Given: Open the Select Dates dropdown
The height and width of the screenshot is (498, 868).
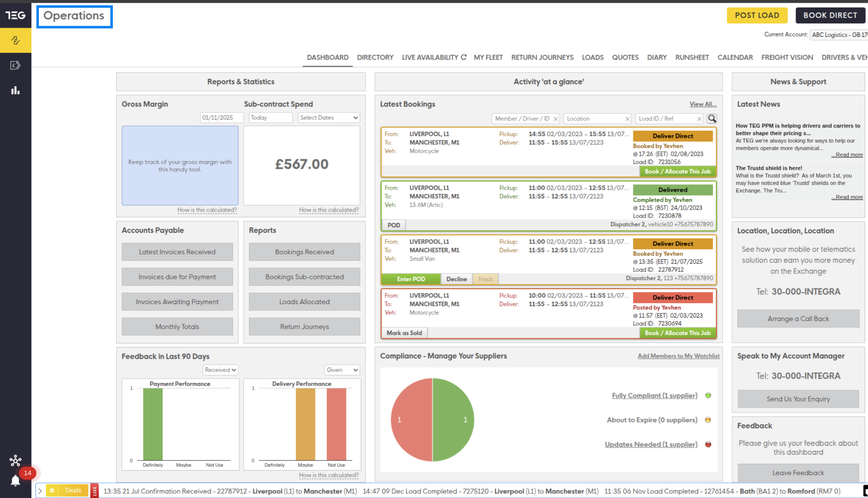Looking at the screenshot, I should tap(329, 117).
